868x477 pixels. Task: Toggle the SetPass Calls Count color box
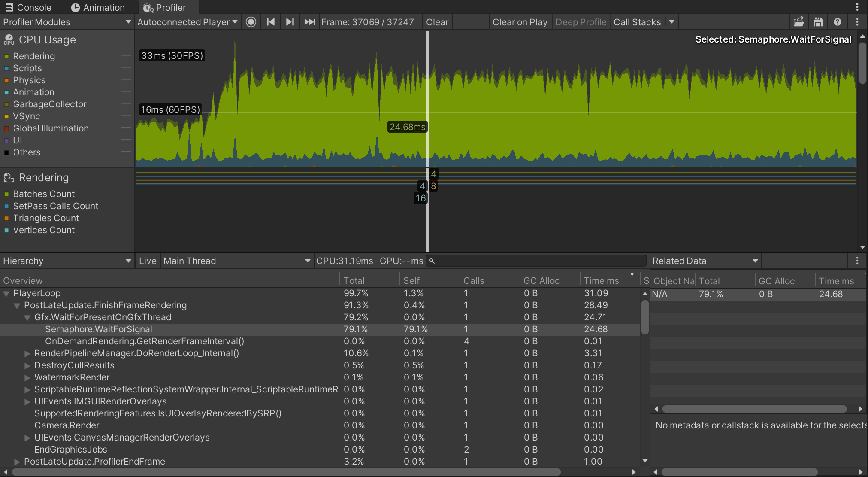6,206
